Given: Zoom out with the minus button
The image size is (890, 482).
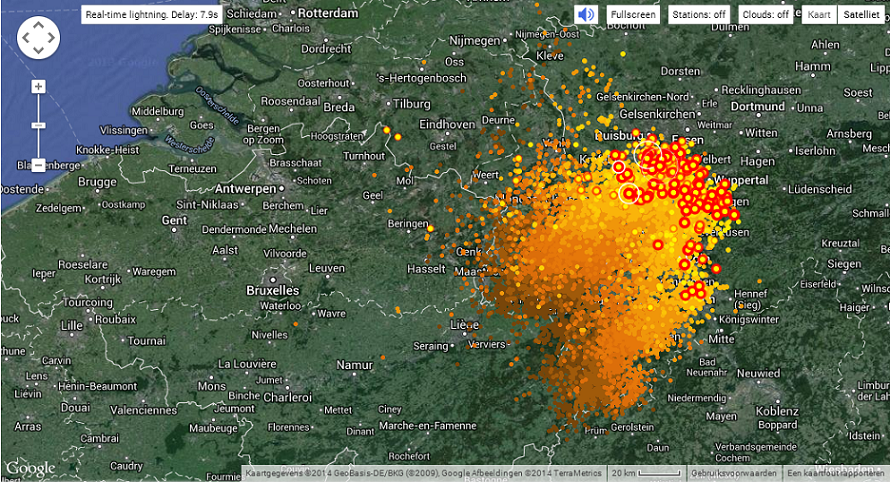Looking at the screenshot, I should [39, 165].
